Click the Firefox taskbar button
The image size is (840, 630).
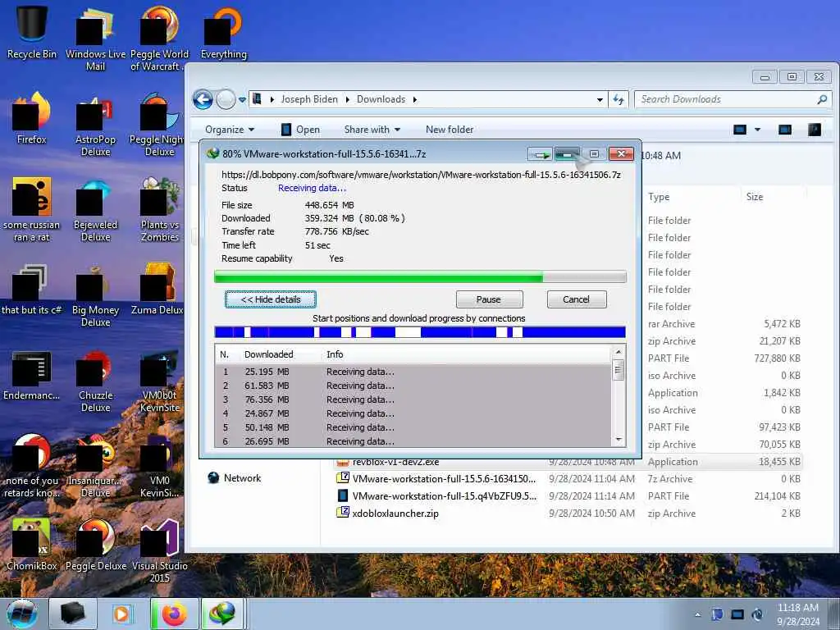tap(174, 614)
